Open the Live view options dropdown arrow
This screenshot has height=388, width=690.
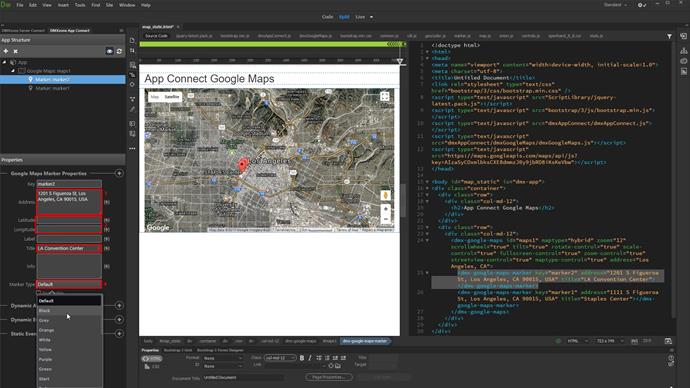point(371,17)
